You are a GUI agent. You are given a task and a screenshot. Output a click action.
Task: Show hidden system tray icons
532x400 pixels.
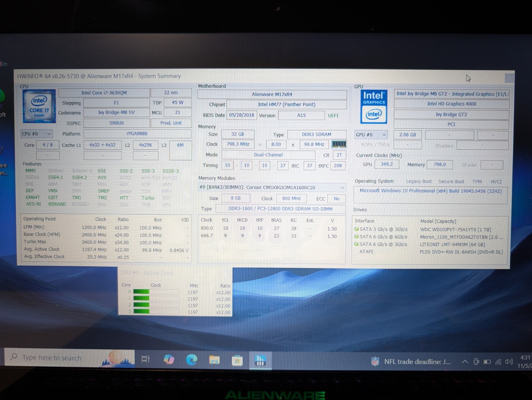point(465,362)
